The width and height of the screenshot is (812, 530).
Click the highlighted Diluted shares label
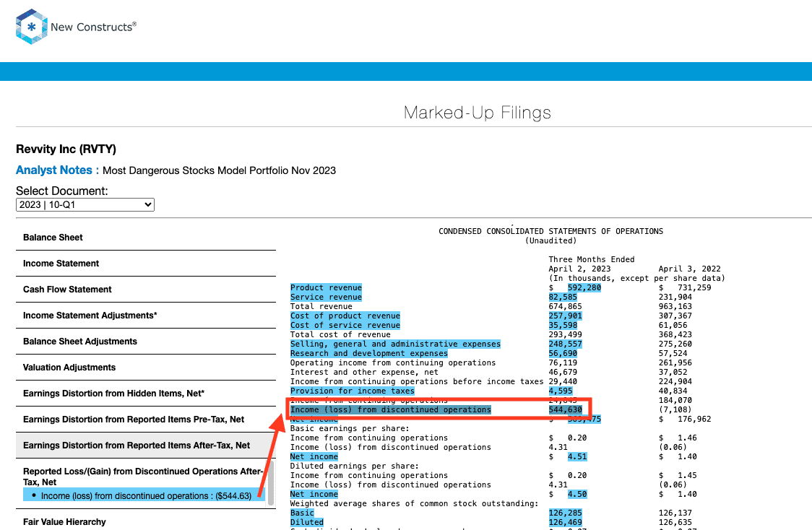(x=306, y=522)
